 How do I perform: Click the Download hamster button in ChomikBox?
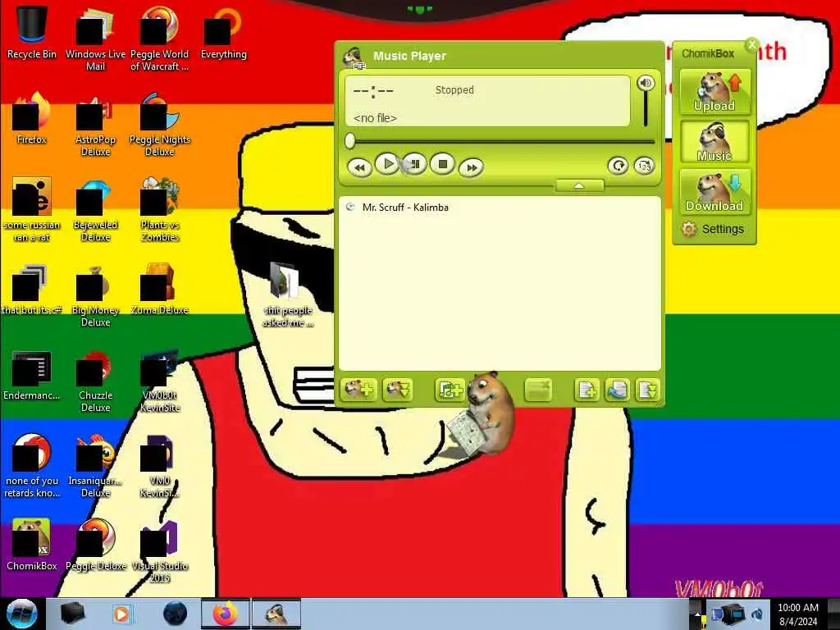714,192
